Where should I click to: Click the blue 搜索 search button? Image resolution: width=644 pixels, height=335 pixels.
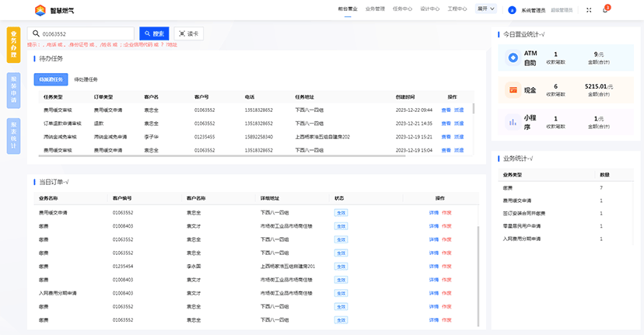[154, 34]
